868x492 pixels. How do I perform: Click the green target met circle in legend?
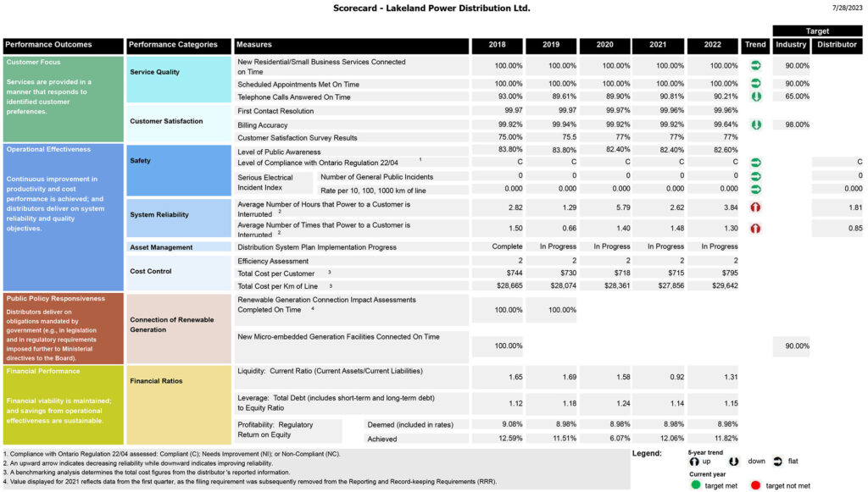pos(696,485)
